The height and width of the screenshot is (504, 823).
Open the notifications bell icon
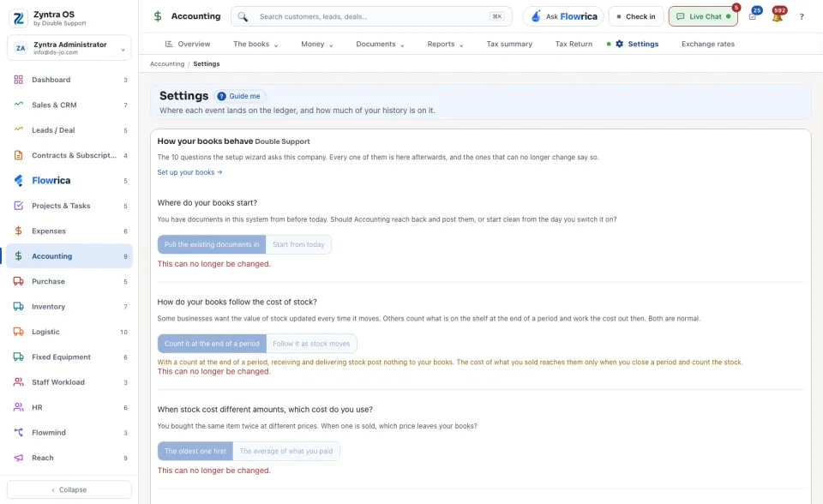tap(778, 17)
